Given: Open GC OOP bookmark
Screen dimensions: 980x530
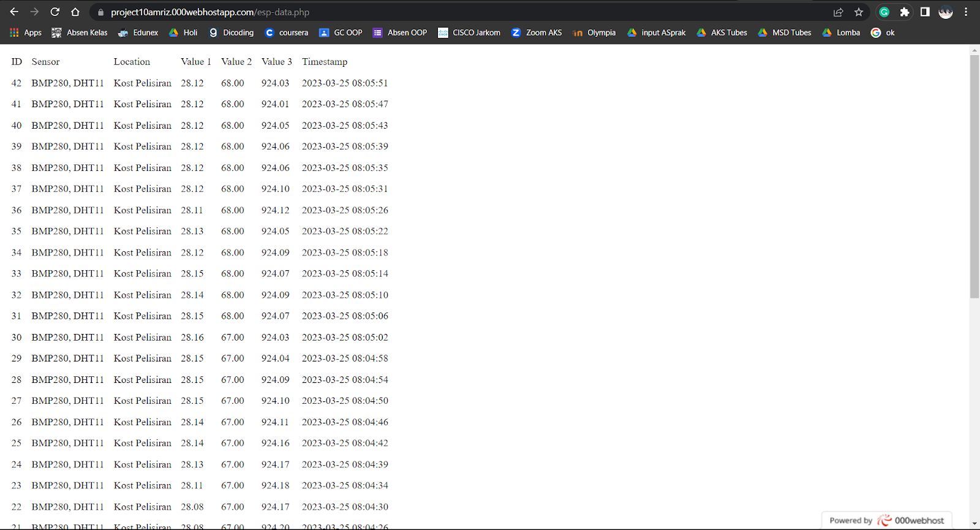Looking at the screenshot, I should pyautogui.click(x=341, y=32).
